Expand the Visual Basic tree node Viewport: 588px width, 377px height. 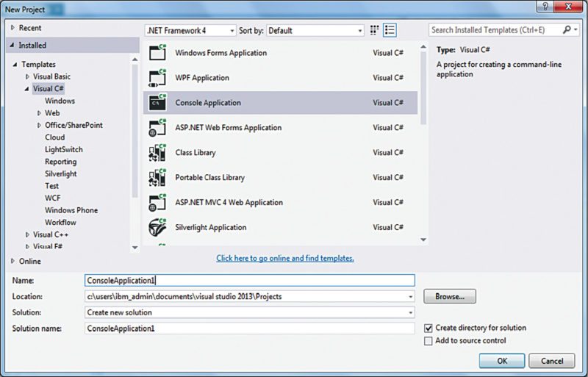click(x=28, y=76)
